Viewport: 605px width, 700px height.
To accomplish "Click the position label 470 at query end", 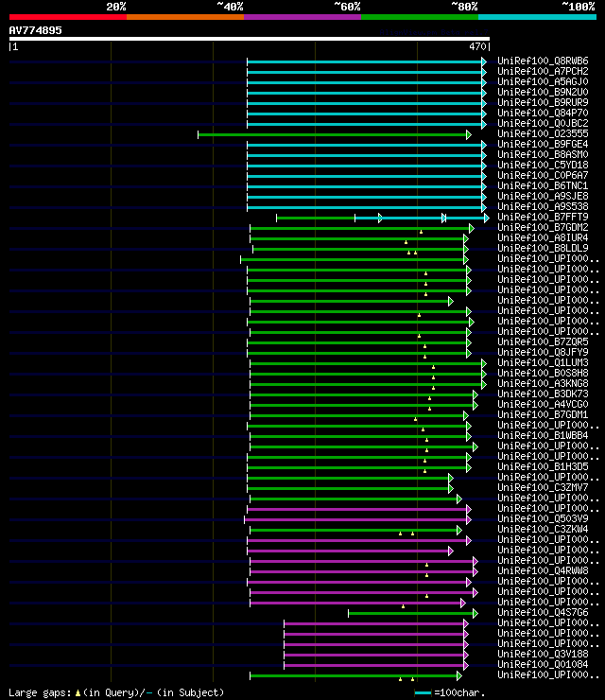I will tap(477, 46).
